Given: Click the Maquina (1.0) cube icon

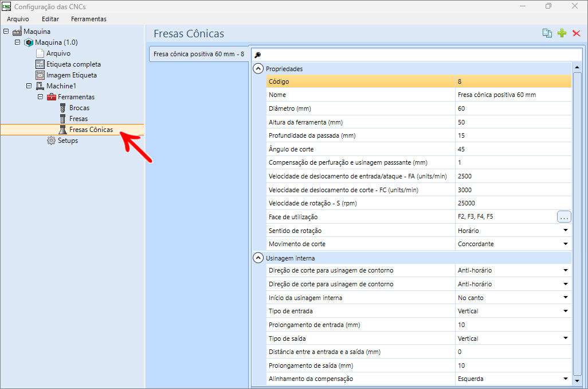Looking at the screenshot, I should 29,42.
